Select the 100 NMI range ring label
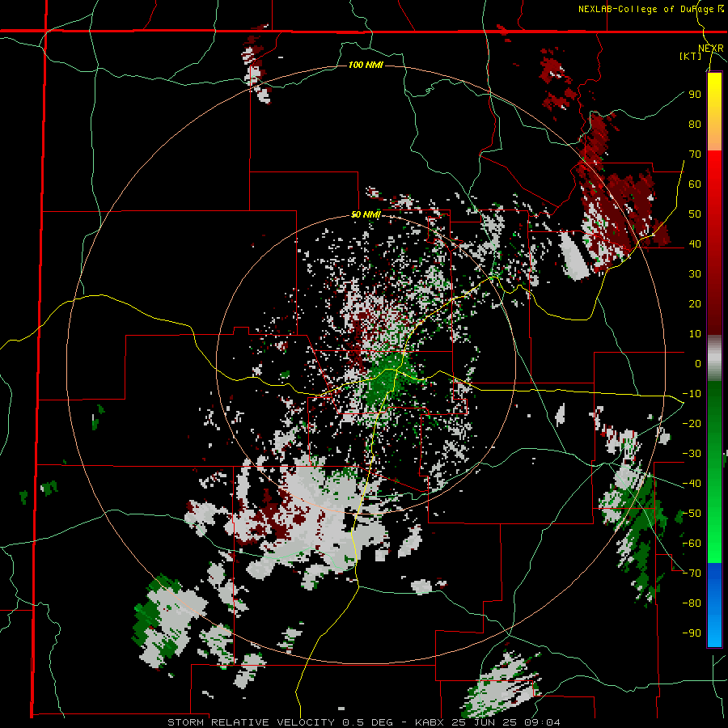This screenshot has width=728, height=728. tap(366, 65)
